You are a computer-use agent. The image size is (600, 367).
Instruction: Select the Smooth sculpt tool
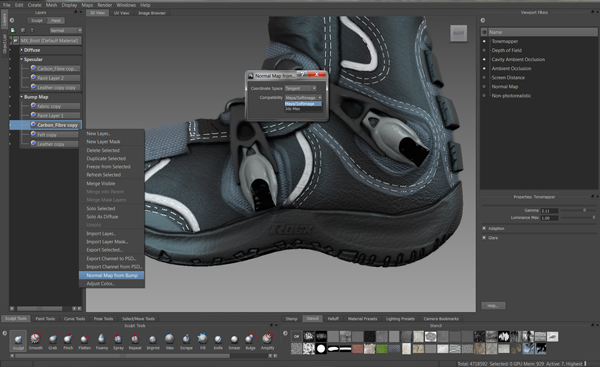36,340
